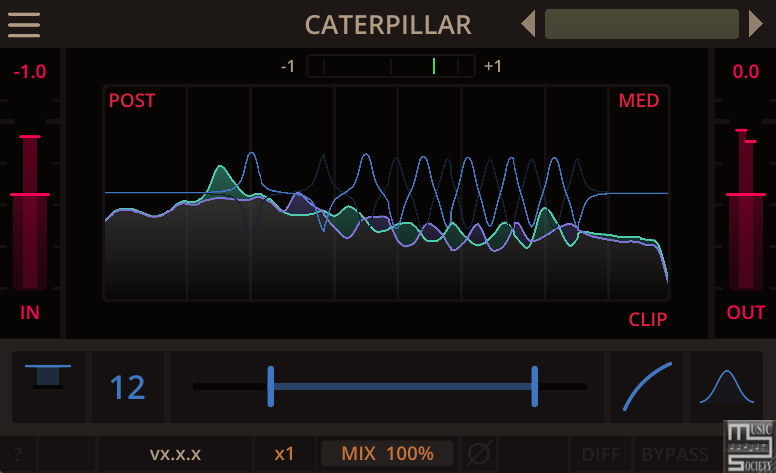Toggle the BYPASS button
This screenshot has height=473, width=776.
click(x=675, y=454)
